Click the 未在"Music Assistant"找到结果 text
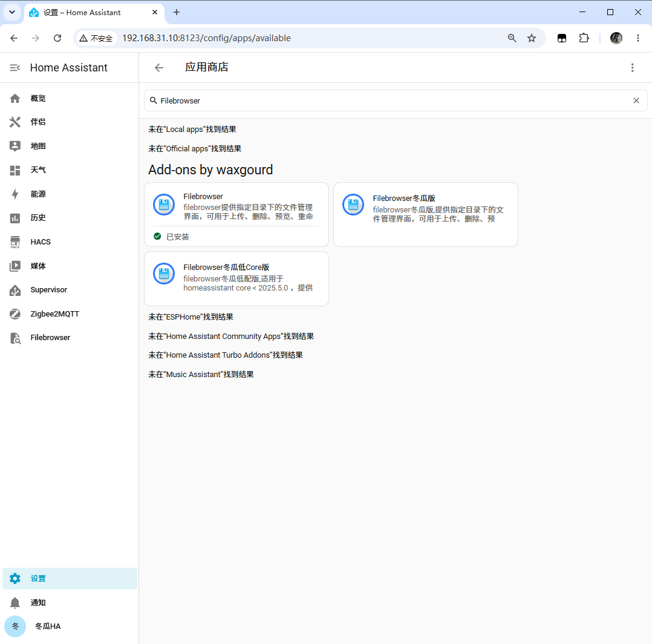652x644 pixels. coord(201,375)
